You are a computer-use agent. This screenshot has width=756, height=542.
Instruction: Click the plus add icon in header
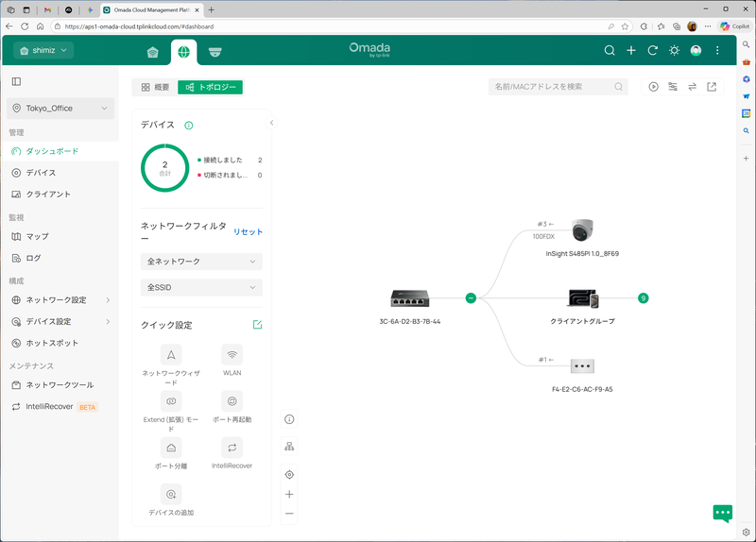click(x=631, y=51)
